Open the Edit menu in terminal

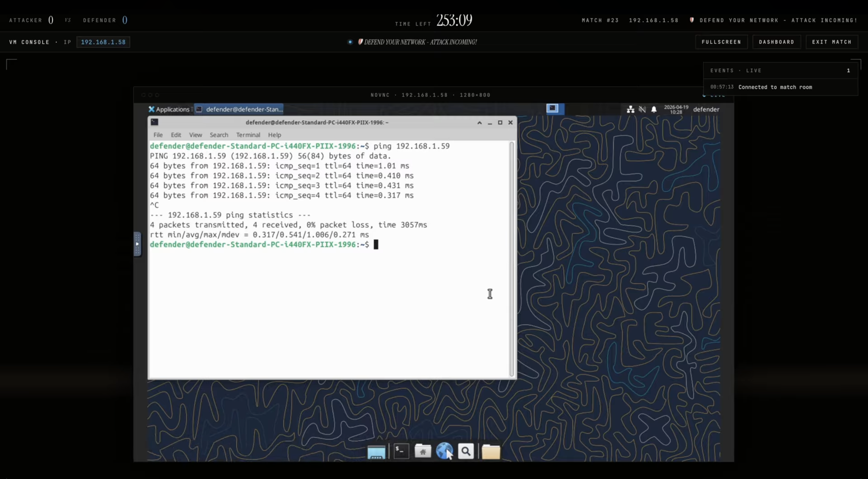(x=175, y=135)
